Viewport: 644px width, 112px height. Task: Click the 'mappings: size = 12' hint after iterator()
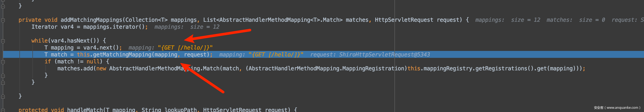(x=187, y=27)
